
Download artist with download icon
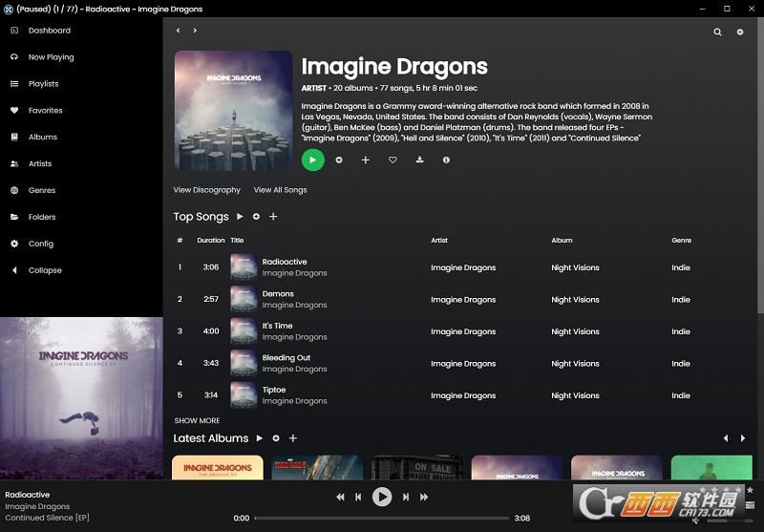(419, 160)
